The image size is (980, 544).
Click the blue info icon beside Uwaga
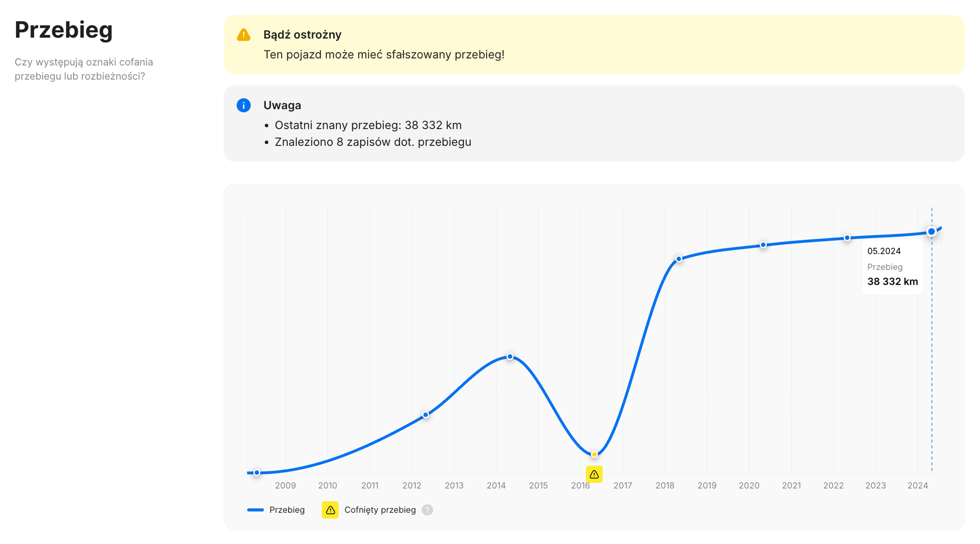pos(243,105)
